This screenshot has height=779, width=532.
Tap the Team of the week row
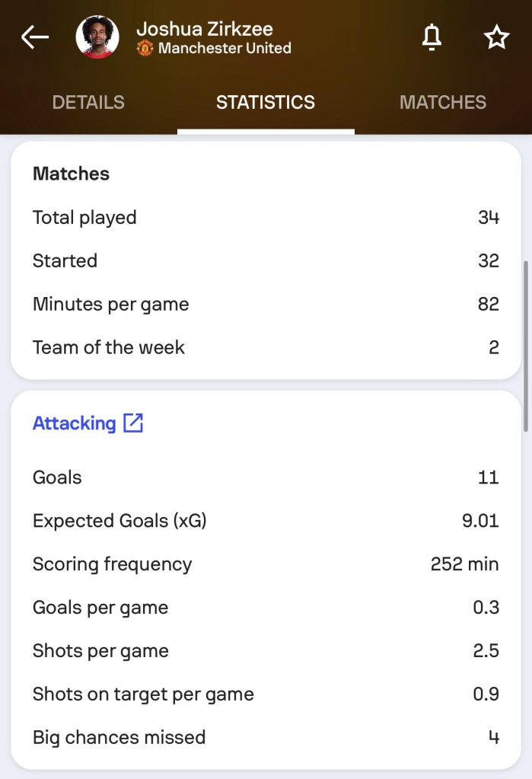click(266, 348)
